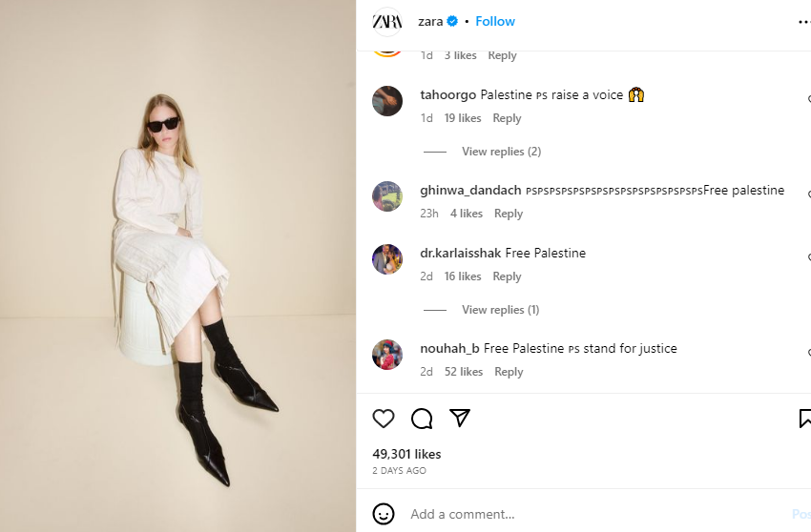Reply to ghinwa_dandach's comment
The height and width of the screenshot is (532, 811).
[509, 214]
